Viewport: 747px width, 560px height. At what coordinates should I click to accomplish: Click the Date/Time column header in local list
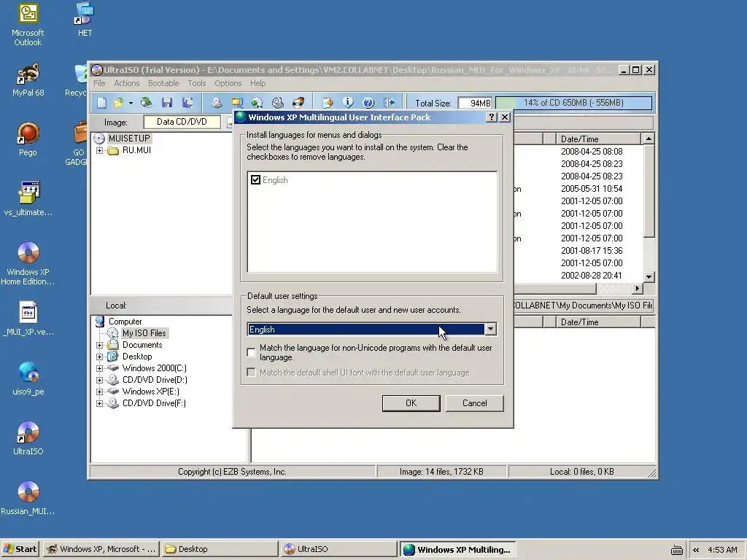pos(598,322)
